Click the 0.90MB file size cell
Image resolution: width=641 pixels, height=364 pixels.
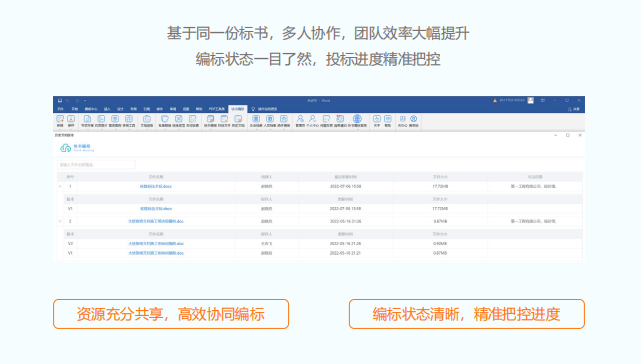440,244
